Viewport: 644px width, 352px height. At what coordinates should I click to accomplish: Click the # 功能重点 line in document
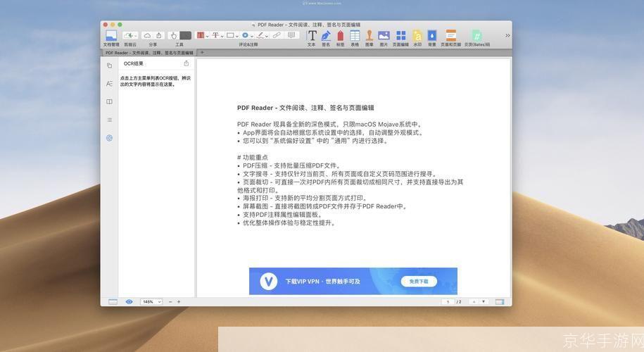[x=253, y=157]
